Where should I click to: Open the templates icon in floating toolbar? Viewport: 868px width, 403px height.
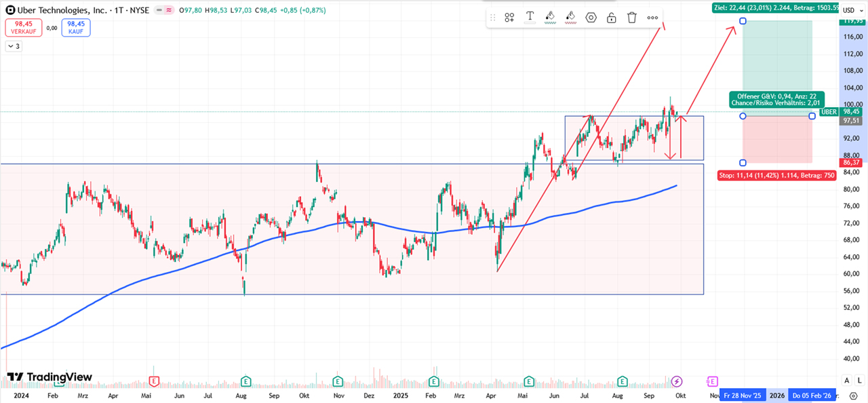tap(509, 18)
